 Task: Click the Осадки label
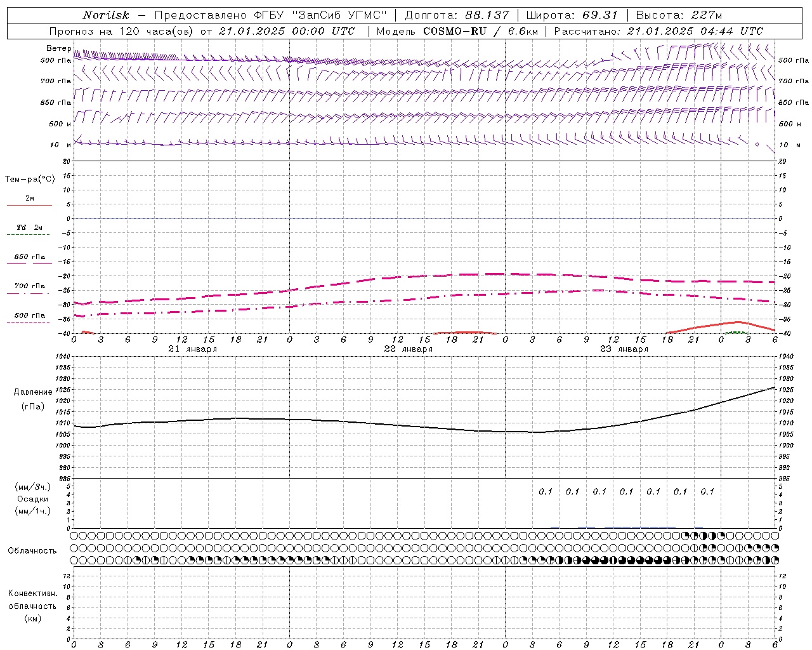point(33,499)
